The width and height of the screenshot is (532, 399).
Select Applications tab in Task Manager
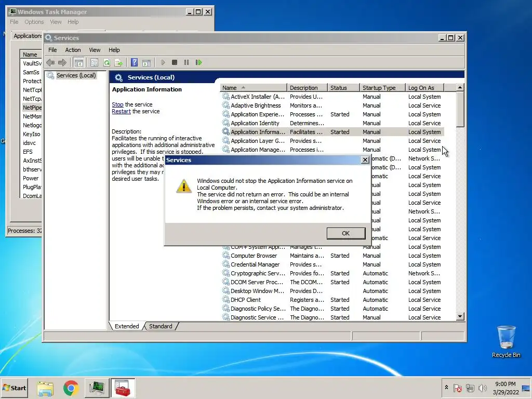(27, 36)
